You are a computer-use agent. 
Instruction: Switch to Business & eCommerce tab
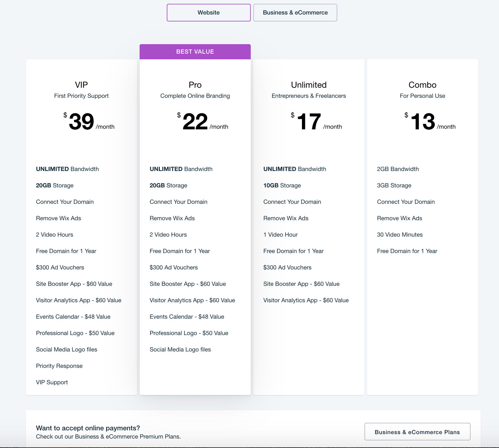[x=295, y=13]
